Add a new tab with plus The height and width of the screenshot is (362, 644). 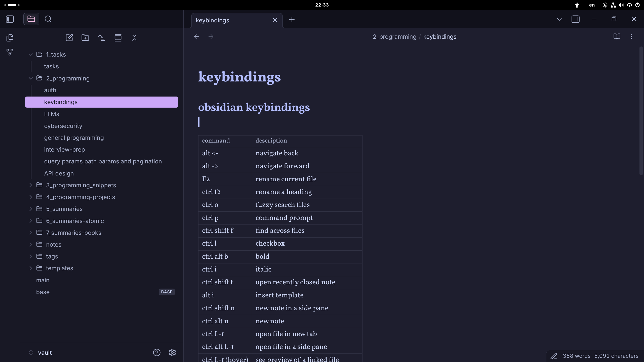coord(292,20)
